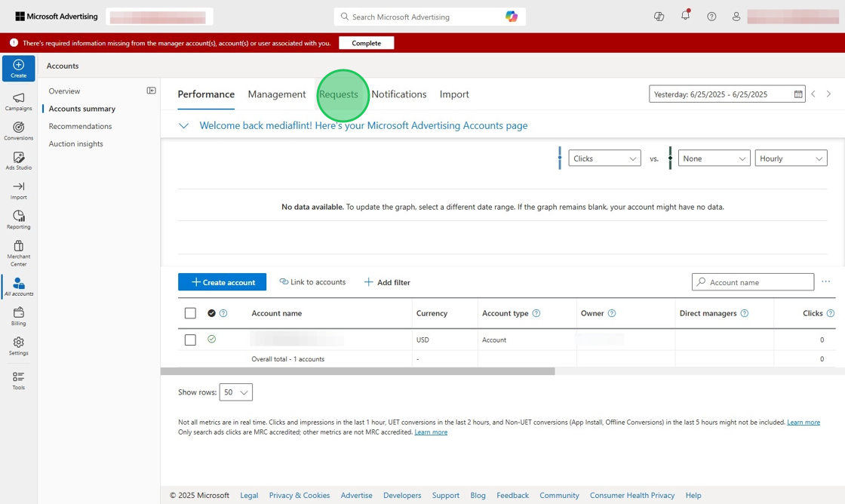Click the Create account button

click(x=222, y=282)
